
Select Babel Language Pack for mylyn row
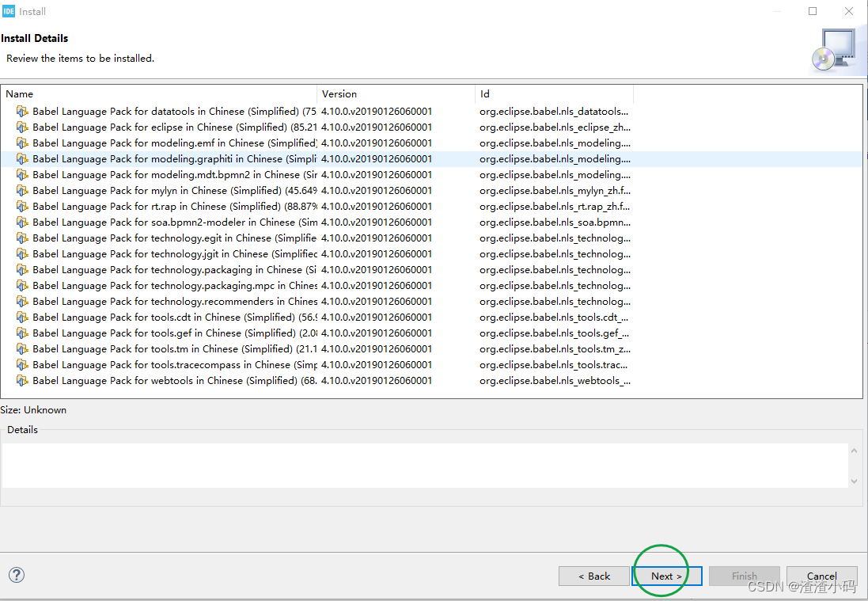pyautogui.click(x=432, y=191)
